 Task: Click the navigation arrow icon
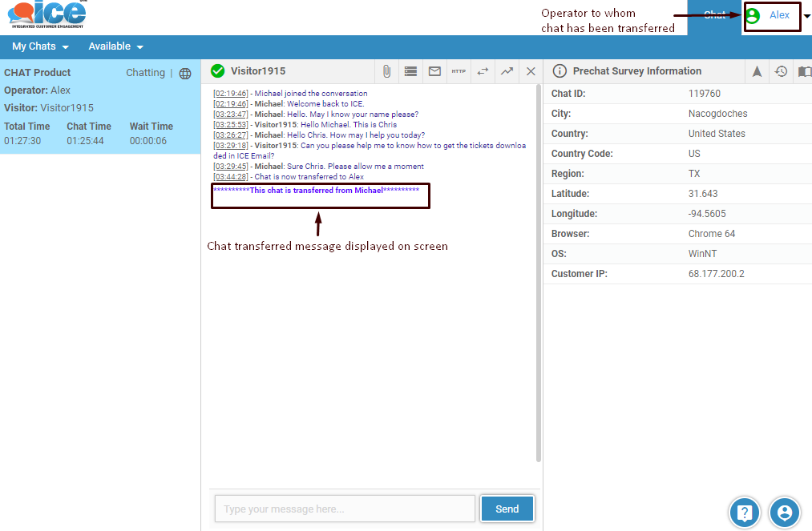click(x=757, y=71)
